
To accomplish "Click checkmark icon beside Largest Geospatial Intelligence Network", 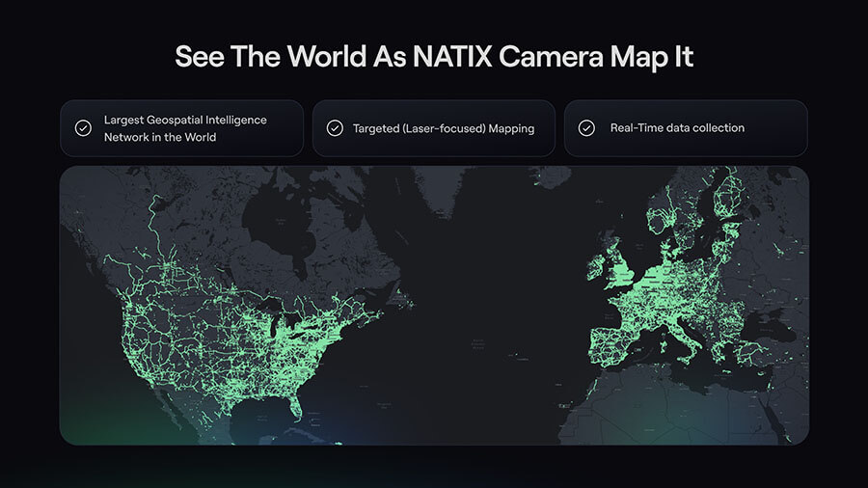I will 83,128.
